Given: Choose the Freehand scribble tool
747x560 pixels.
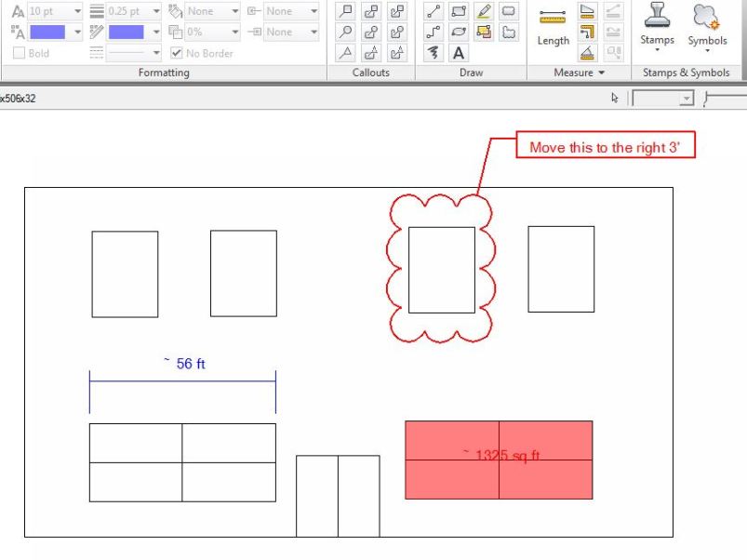Looking at the screenshot, I should point(434,53).
